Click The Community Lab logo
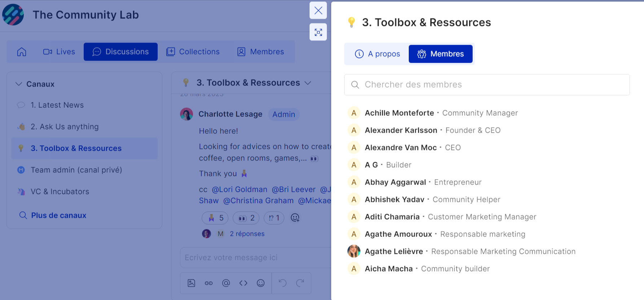 point(13,14)
